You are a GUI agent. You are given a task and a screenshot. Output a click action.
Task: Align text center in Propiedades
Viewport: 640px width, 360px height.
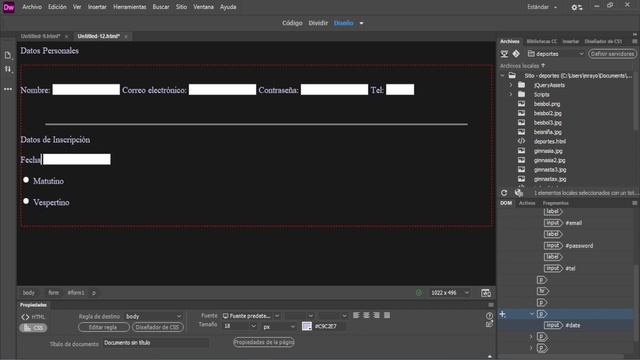click(367, 315)
